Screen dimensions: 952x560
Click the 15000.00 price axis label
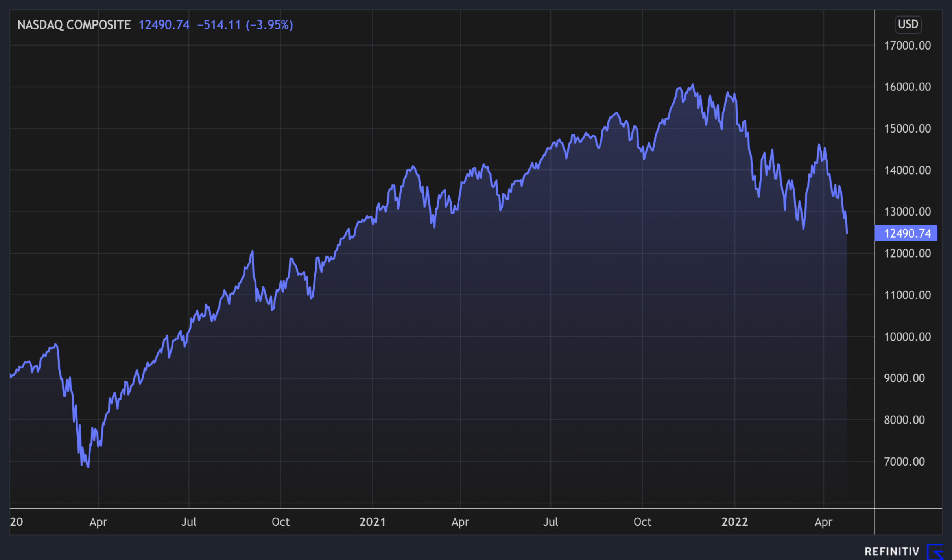(908, 129)
